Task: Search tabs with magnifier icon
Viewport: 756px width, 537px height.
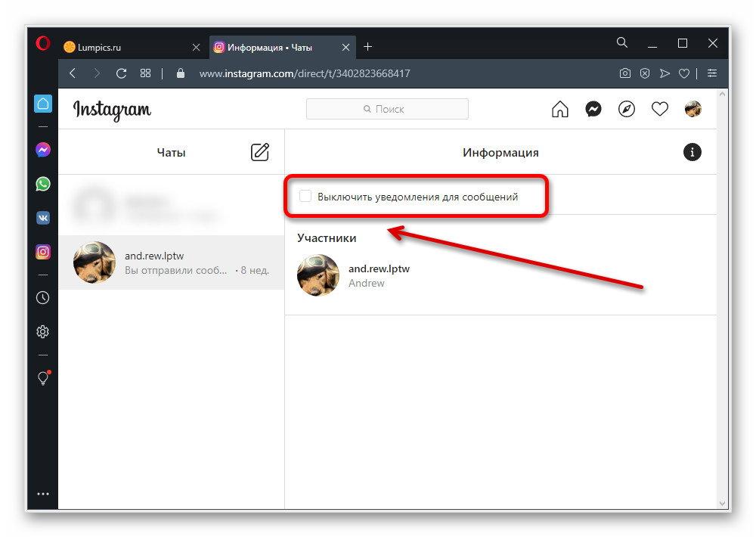Action: tap(622, 43)
